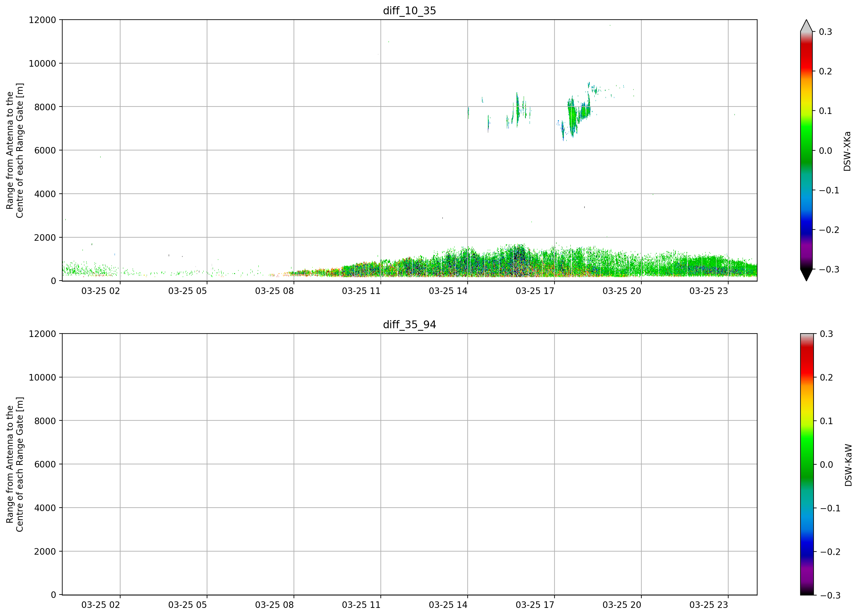
Task: Click the −0.1 tick on DSW-XKa colorbar
Action: [x=829, y=190]
